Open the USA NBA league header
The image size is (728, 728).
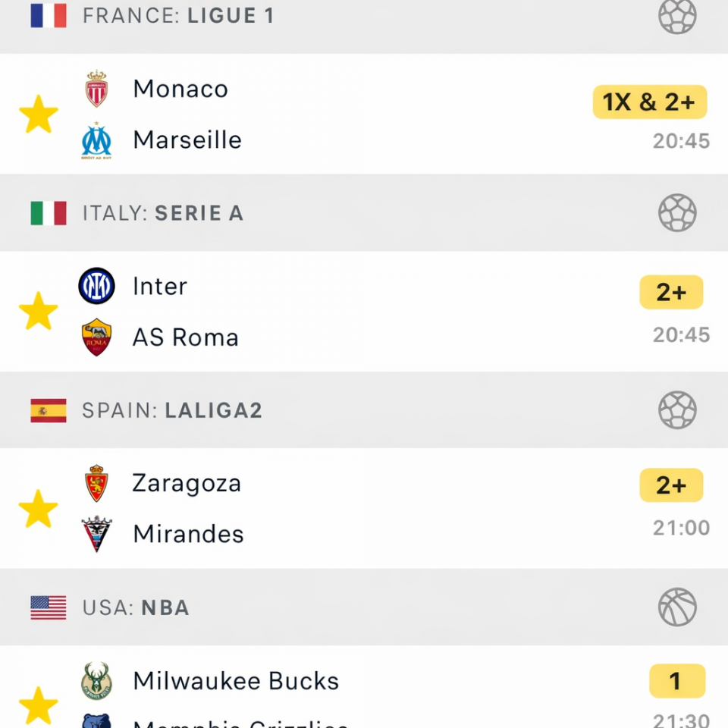click(x=136, y=607)
